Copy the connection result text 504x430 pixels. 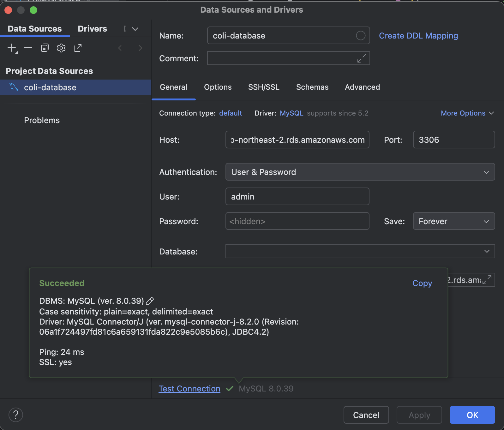(x=422, y=283)
